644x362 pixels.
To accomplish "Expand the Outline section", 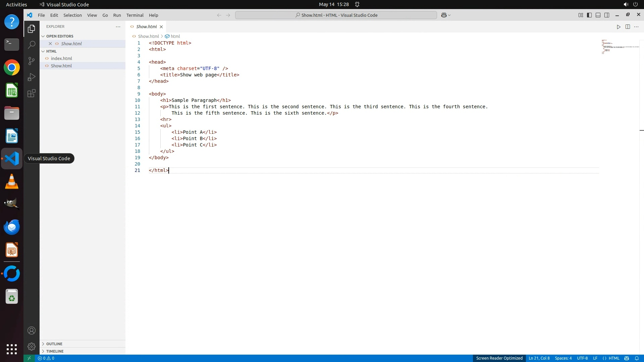I will point(54,344).
